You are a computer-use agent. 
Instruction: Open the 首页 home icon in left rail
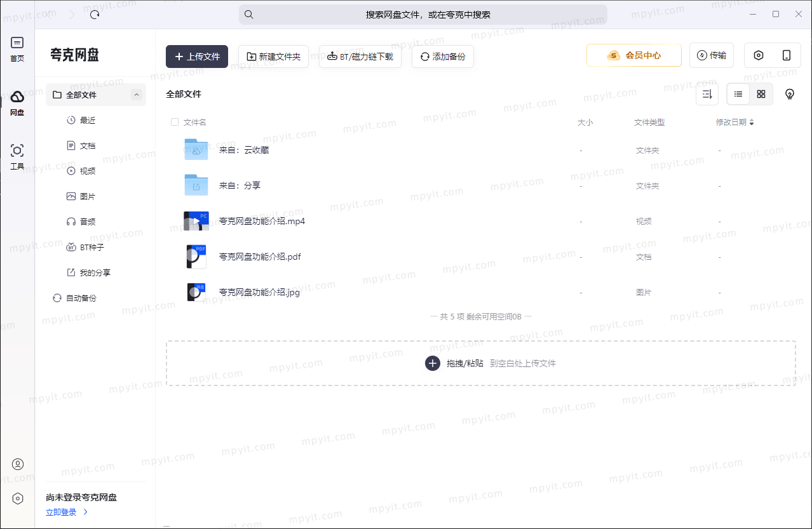(17, 43)
